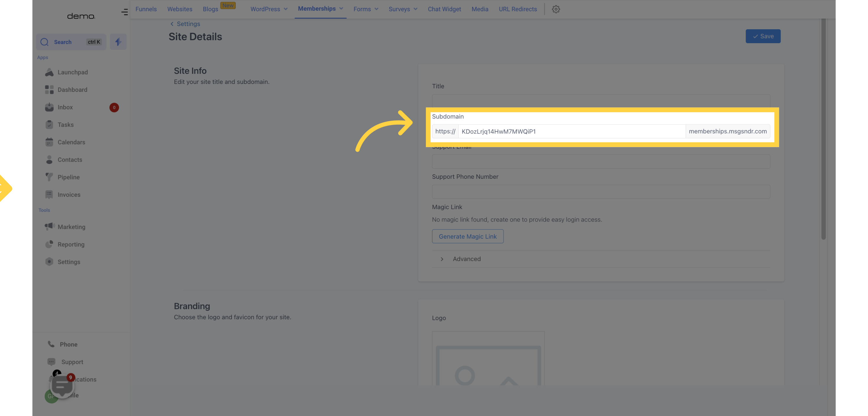Image resolution: width=868 pixels, height=416 pixels.
Task: Select the Reporting pie chart icon
Action: click(x=49, y=244)
